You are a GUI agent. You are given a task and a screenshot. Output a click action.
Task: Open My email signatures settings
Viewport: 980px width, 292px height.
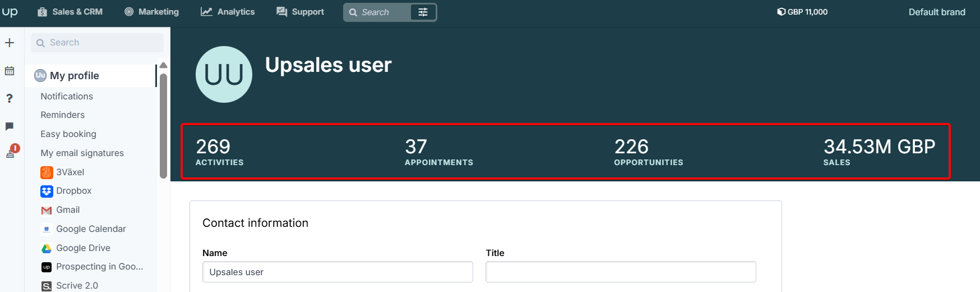[82, 153]
